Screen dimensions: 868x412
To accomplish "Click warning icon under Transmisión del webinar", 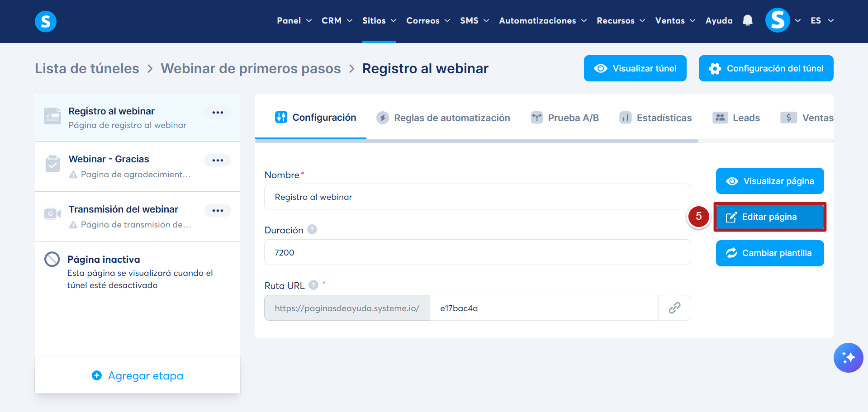I will click(73, 225).
